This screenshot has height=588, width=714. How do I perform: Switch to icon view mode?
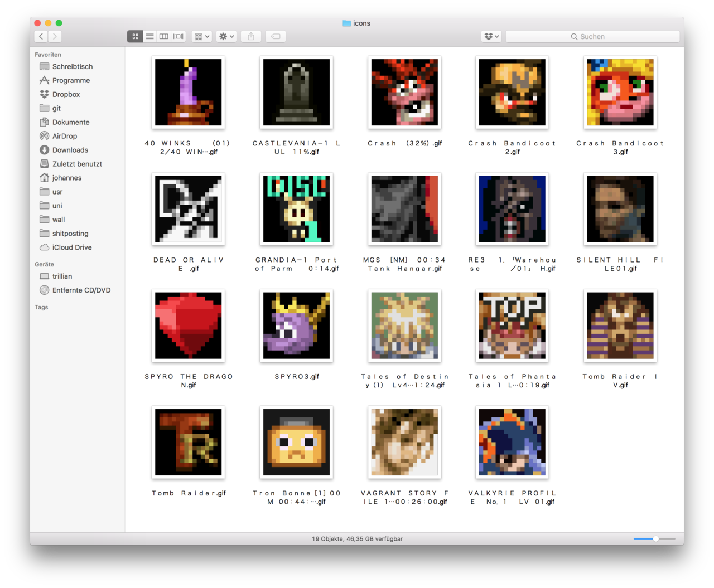point(135,36)
